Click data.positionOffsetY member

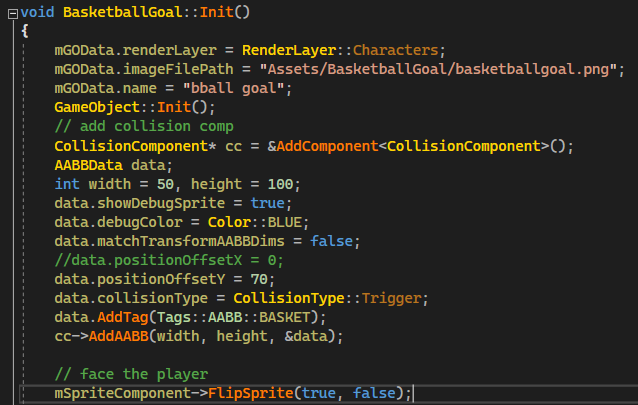(140, 280)
